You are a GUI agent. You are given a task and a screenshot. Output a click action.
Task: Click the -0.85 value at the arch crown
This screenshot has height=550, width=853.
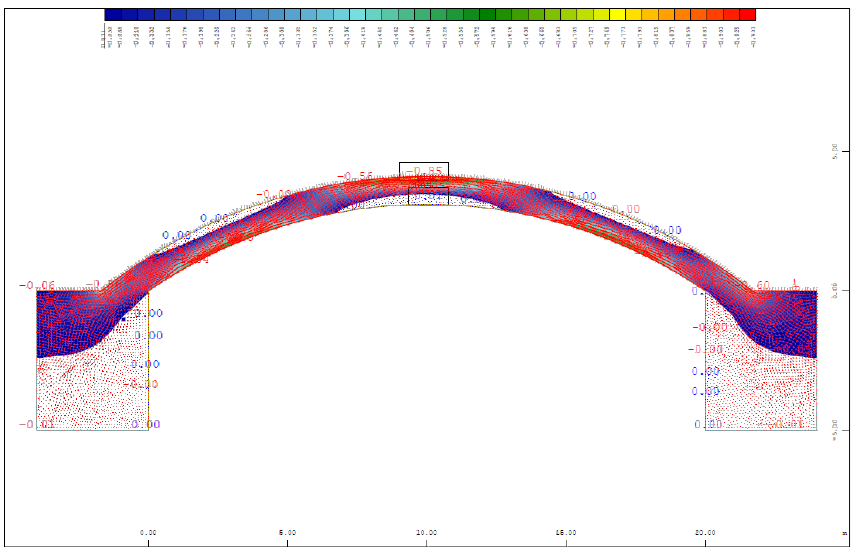(424, 171)
